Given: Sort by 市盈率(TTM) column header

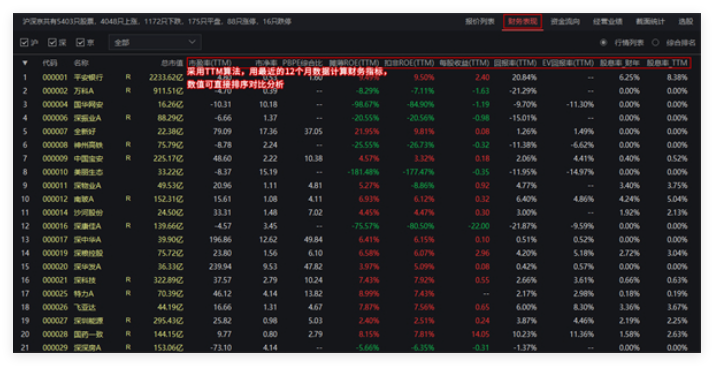Looking at the screenshot, I should tap(210, 63).
